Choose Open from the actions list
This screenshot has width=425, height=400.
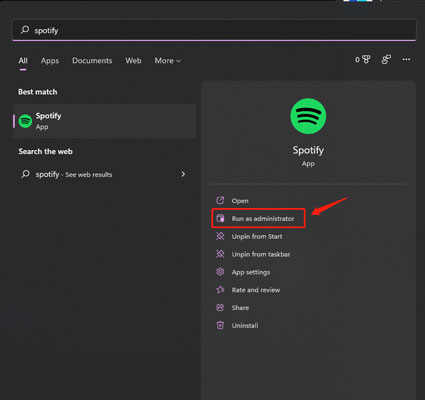coord(240,201)
